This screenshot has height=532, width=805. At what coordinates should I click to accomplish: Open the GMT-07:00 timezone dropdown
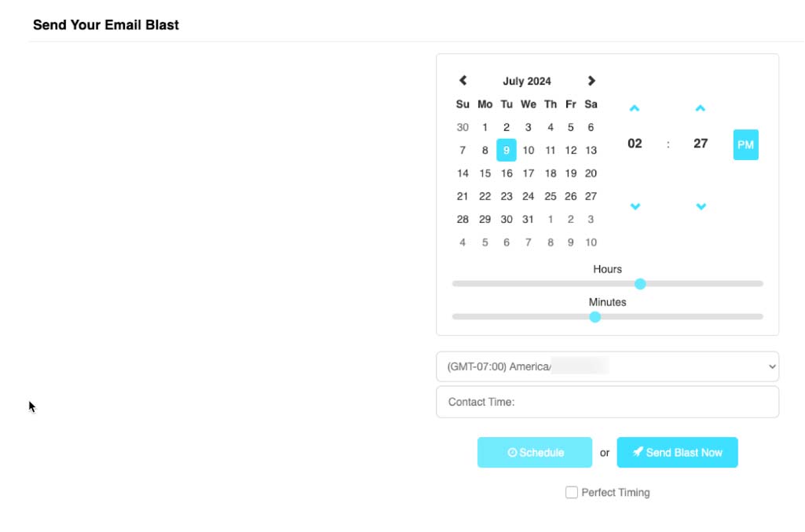tap(607, 366)
